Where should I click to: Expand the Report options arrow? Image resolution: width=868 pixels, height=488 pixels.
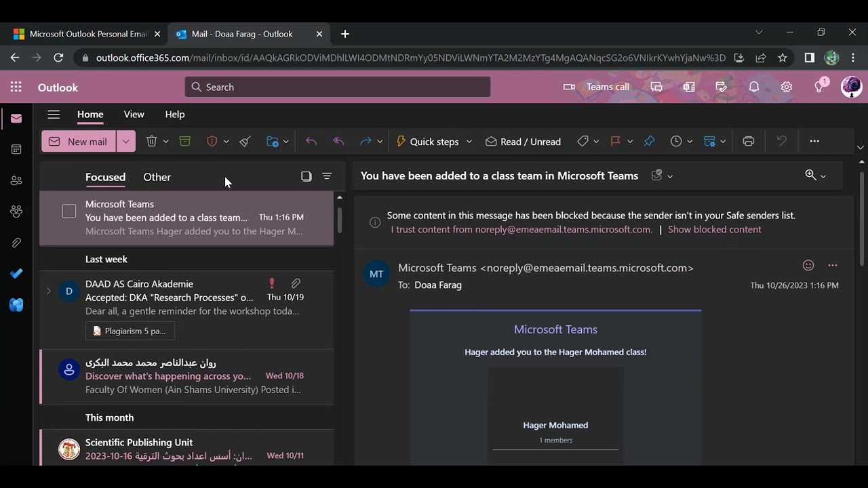coord(226,141)
